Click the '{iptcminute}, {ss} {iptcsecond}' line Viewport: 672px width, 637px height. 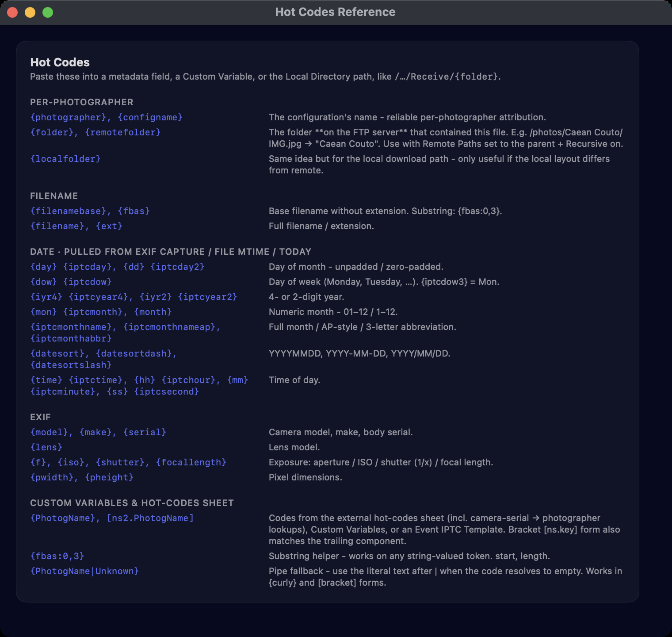(115, 391)
